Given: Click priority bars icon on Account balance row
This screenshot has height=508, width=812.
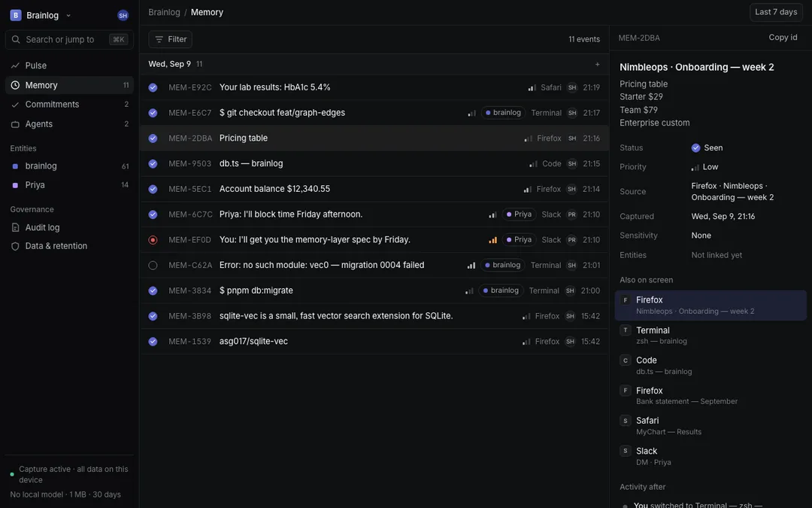Looking at the screenshot, I should (527, 189).
